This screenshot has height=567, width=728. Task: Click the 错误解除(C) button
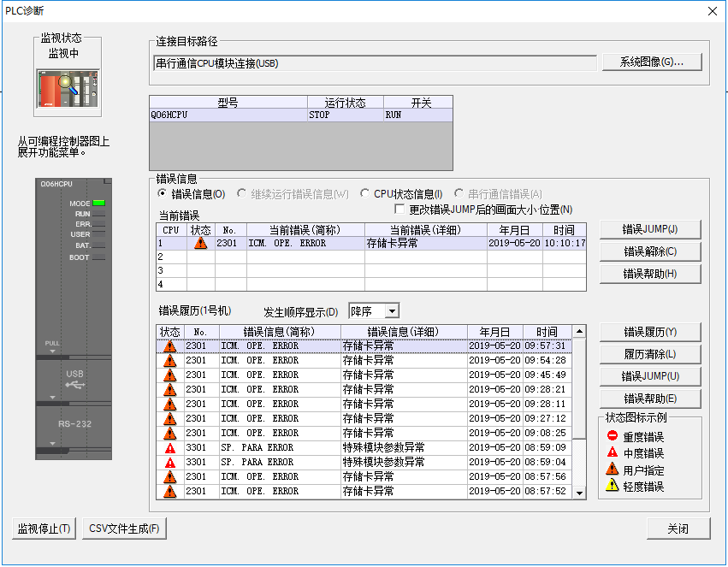point(650,251)
